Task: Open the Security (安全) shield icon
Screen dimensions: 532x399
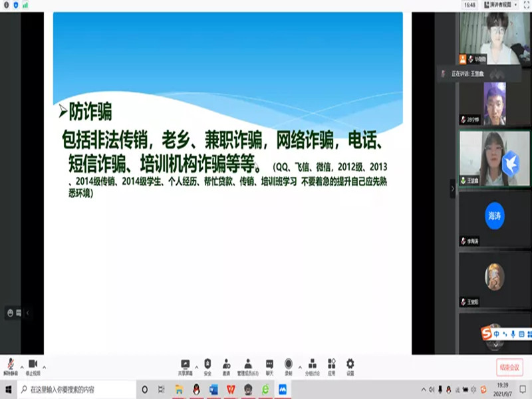Action: [207, 366]
